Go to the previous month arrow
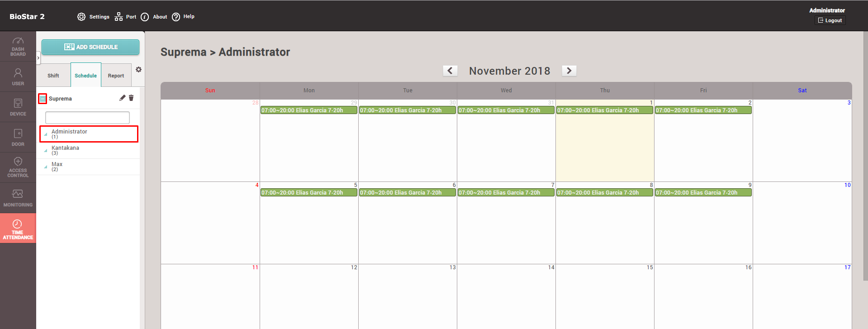Viewport: 868px width, 329px height. [450, 71]
